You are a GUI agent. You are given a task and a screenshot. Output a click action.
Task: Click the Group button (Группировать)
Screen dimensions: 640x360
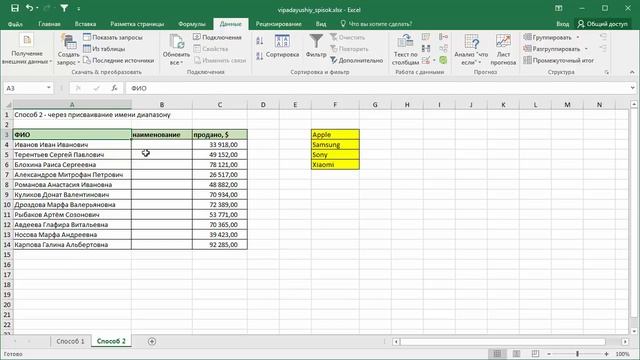click(548, 37)
